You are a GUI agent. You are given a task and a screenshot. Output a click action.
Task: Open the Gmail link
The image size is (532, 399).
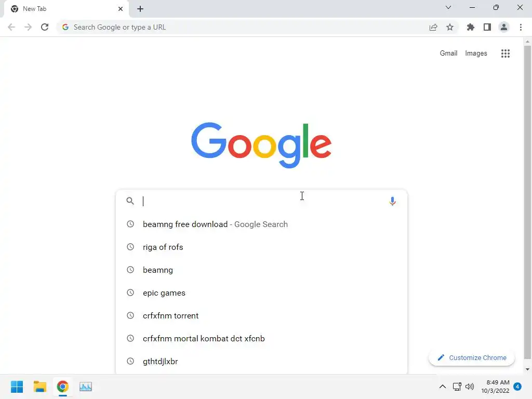coord(448,54)
